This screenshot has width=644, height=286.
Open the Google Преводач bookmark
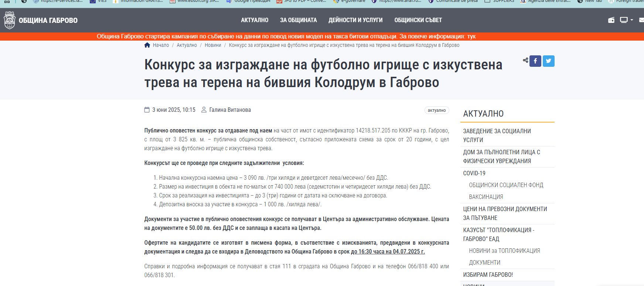pos(248,1)
